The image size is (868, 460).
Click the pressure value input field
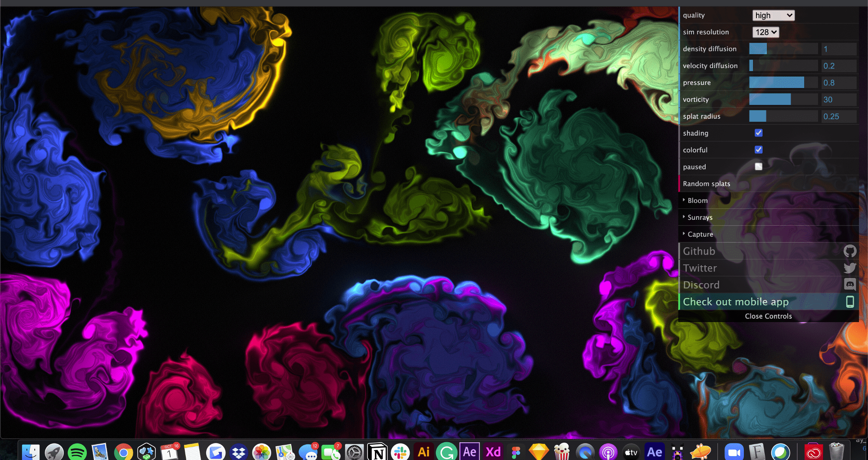[838, 83]
